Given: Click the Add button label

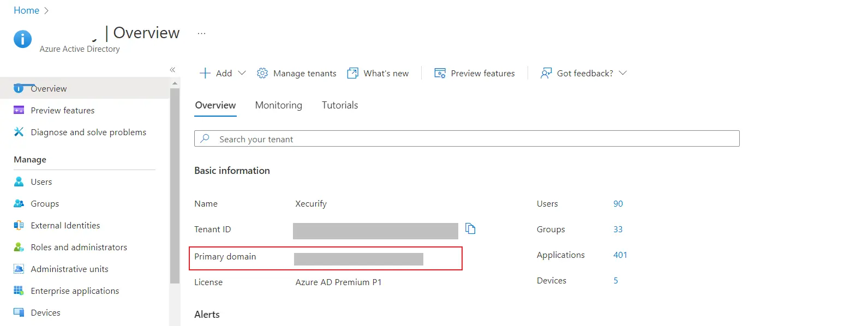Looking at the screenshot, I should click(224, 73).
